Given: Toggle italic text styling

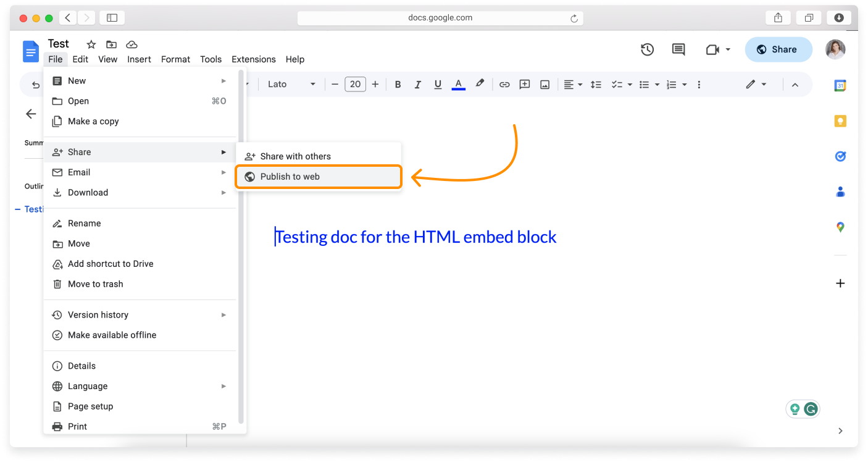Looking at the screenshot, I should [418, 84].
